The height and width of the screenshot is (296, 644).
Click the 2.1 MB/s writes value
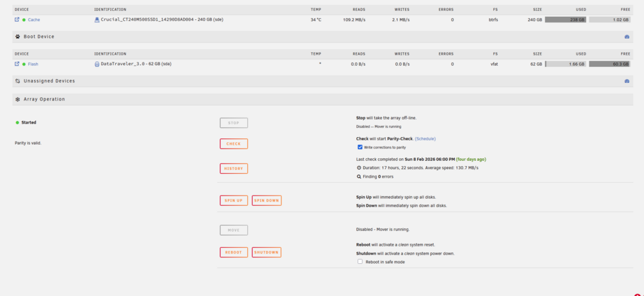[x=401, y=20]
